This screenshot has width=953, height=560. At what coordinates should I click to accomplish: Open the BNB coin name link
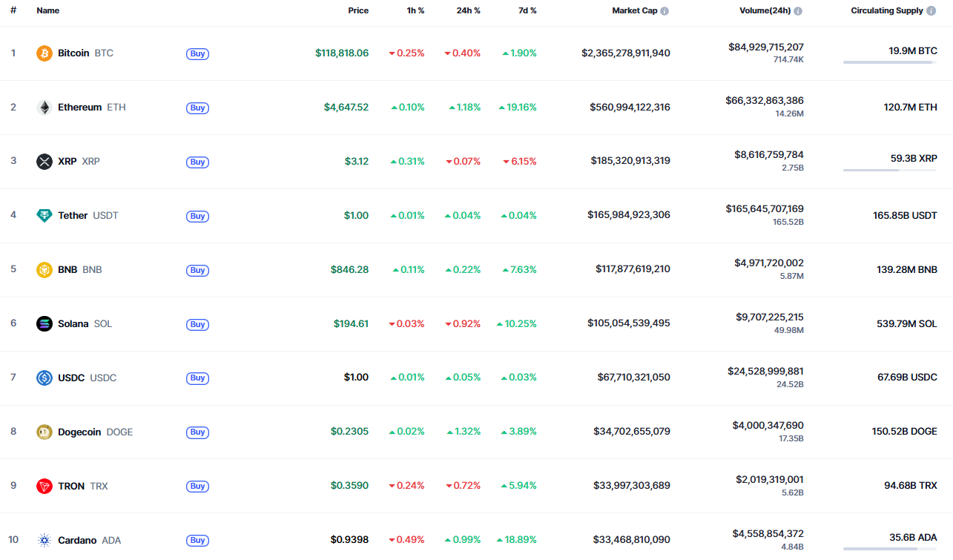(67, 270)
